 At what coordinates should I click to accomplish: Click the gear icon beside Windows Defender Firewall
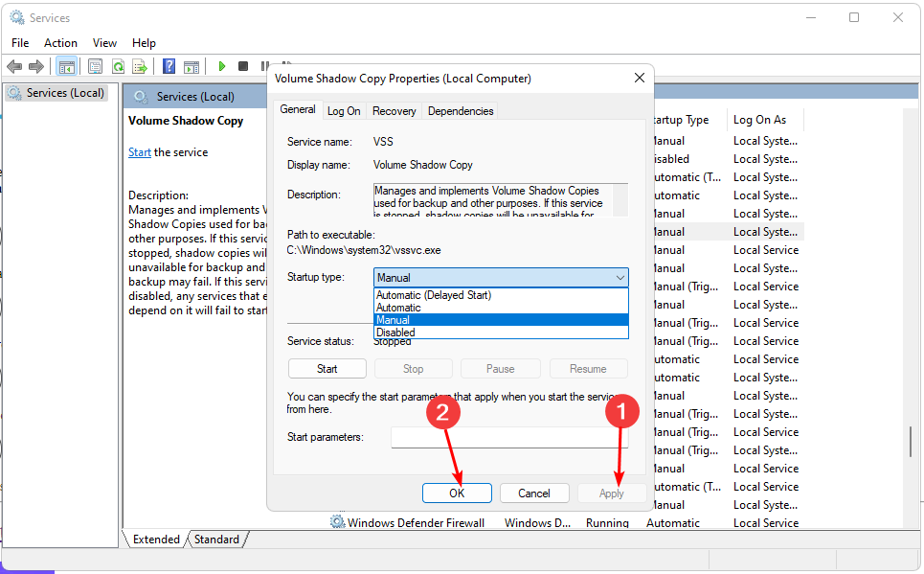[337, 522]
